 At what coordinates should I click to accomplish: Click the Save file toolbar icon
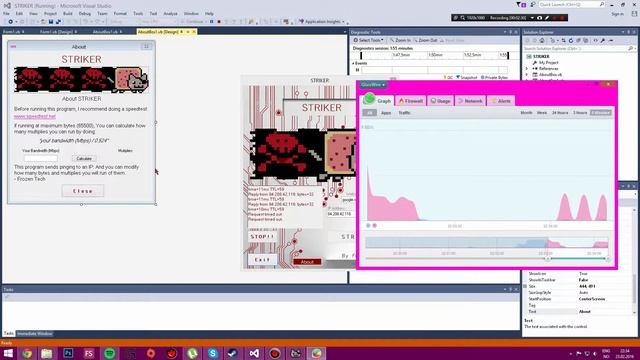click(x=51, y=22)
